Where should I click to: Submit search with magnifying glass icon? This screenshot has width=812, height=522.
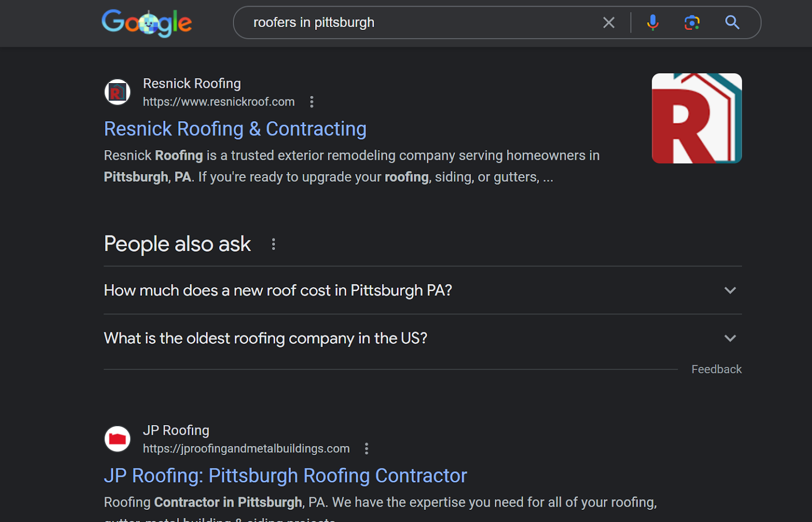click(x=732, y=22)
